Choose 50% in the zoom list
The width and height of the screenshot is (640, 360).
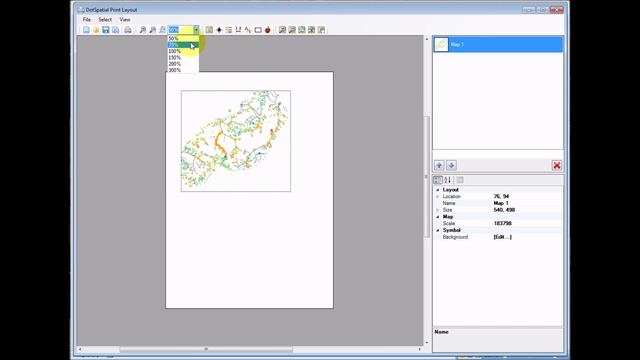pos(183,39)
